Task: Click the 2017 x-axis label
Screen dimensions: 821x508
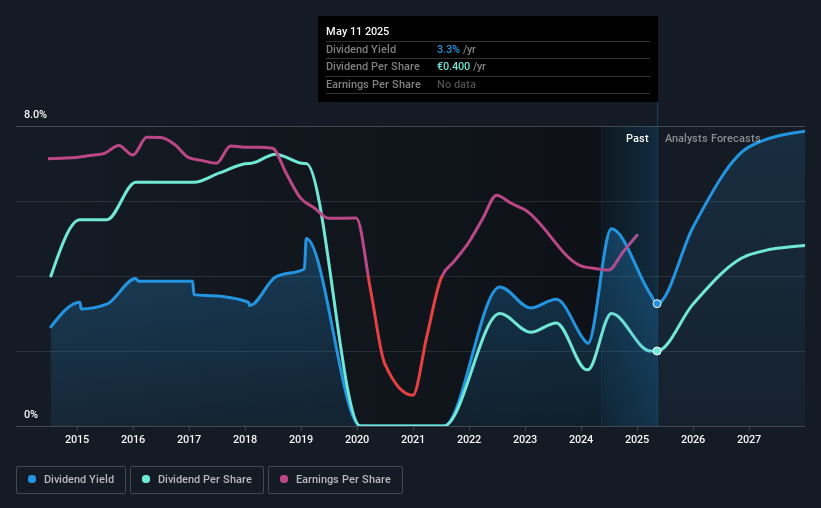Action: 189,439
